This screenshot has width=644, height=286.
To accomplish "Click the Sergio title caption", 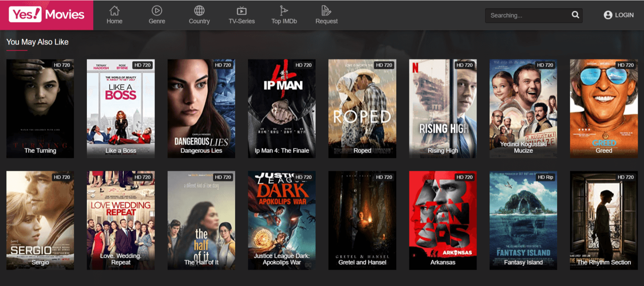I will [40, 263].
